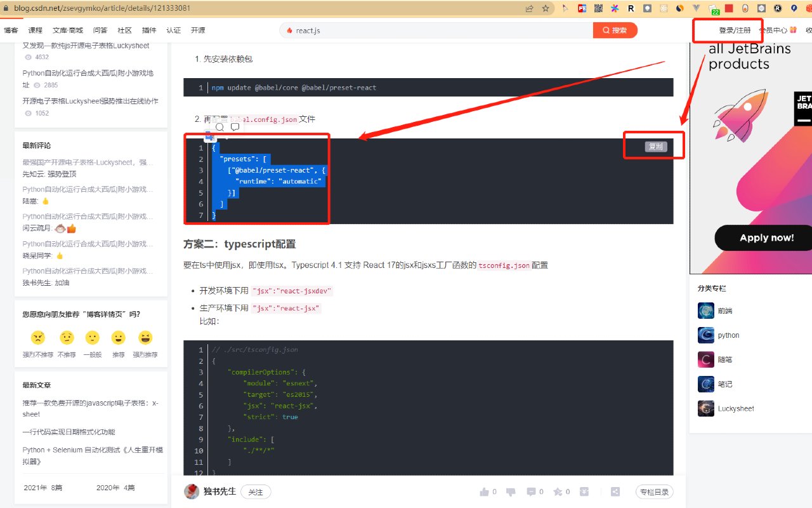
Task: Select the 强烈推荐 rating emoji
Action: pyautogui.click(x=145, y=337)
